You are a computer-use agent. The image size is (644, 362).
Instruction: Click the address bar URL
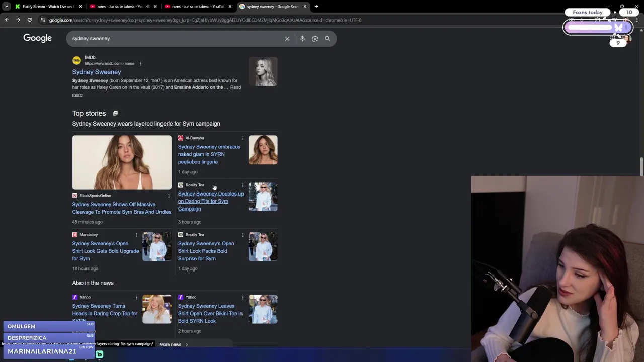(205, 20)
